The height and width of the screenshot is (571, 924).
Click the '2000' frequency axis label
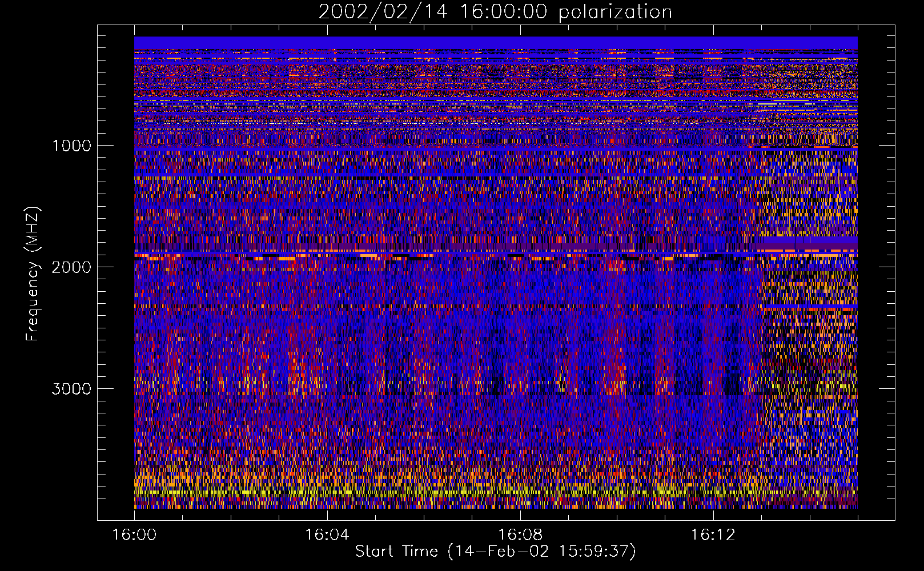tap(71, 267)
